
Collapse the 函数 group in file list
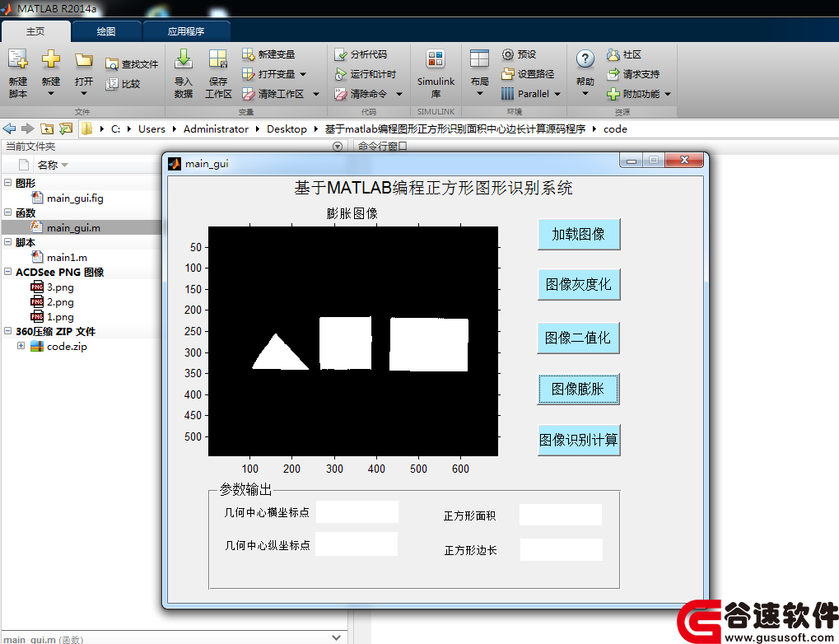click(7, 212)
